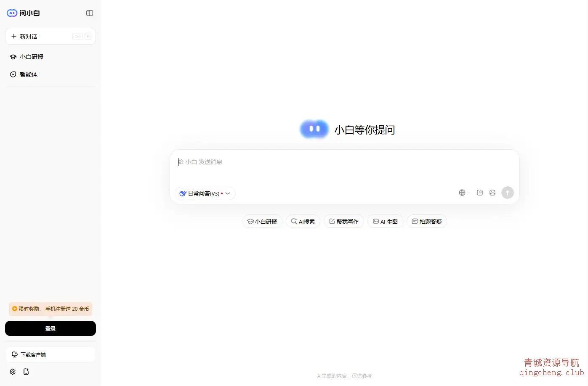The height and width of the screenshot is (386, 588).
Task: Open the 智能体 section in the sidebar
Action: click(x=28, y=74)
